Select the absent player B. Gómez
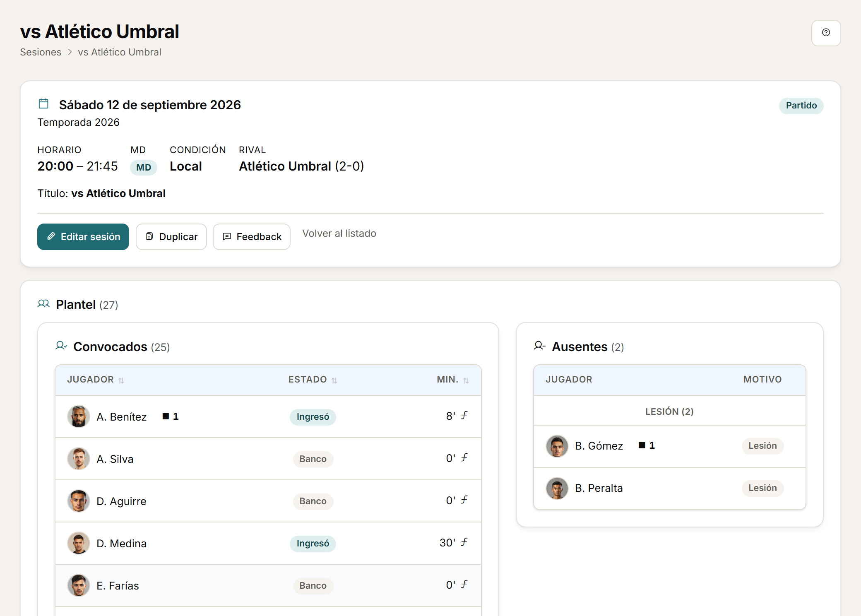 599,446
